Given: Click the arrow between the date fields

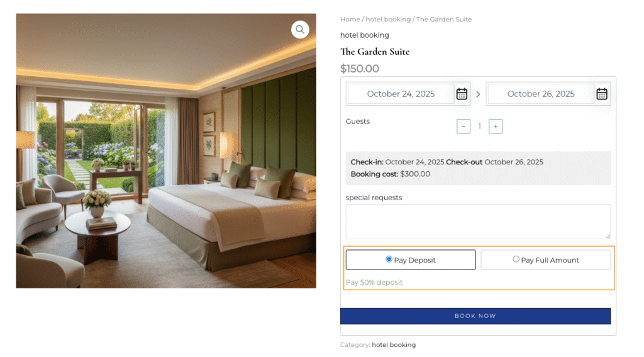Looking at the screenshot, I should pos(478,94).
